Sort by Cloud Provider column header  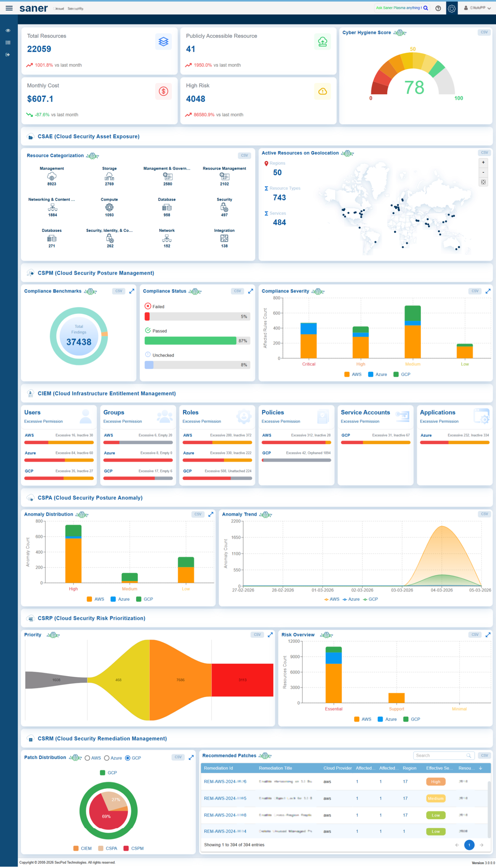pyautogui.click(x=337, y=768)
